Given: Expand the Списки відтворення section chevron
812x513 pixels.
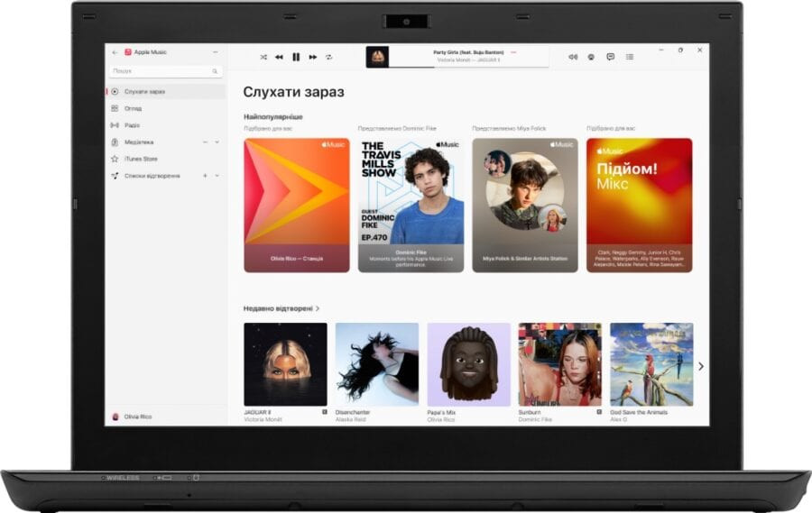Looking at the screenshot, I should click(217, 176).
